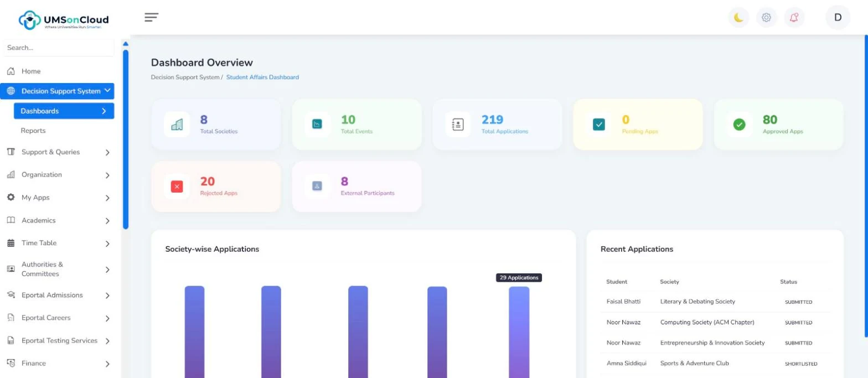Open the My Apps menu label

tap(35, 198)
